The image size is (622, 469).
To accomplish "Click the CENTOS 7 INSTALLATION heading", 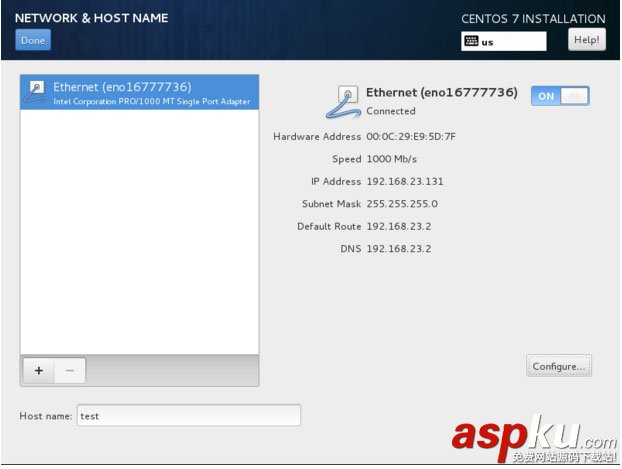I will [x=533, y=19].
